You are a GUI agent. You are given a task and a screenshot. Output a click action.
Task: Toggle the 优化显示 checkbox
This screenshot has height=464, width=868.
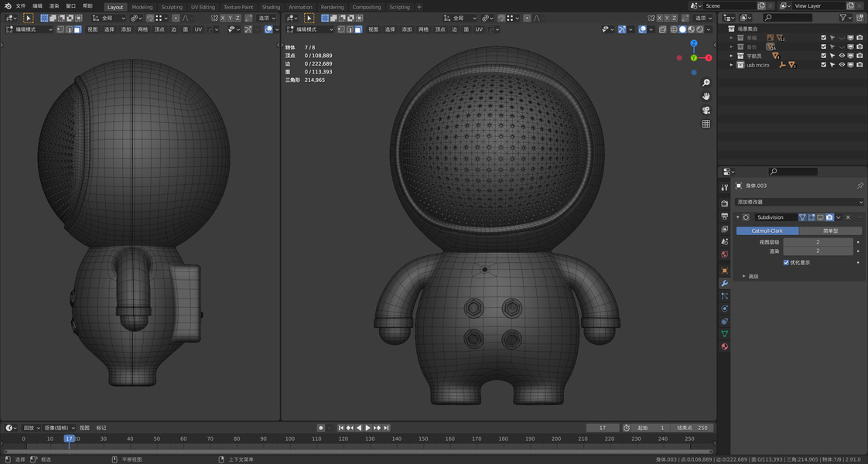click(786, 263)
